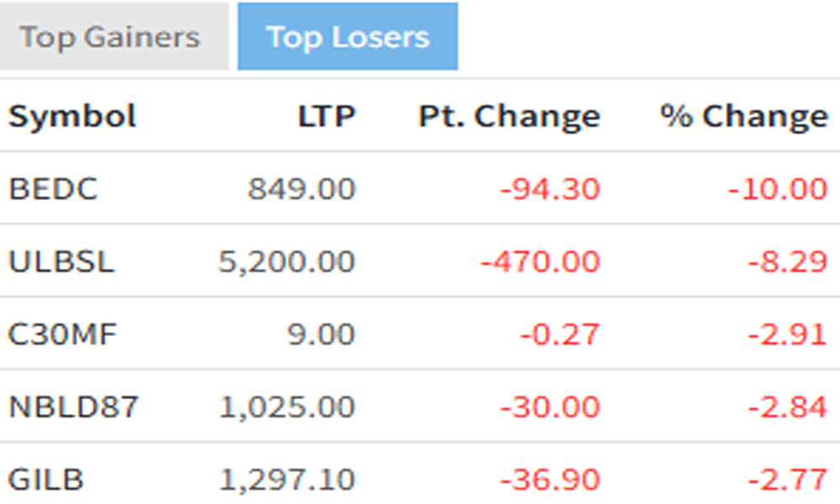This screenshot has width=840, height=504.
Task: Click the Pt. Change column header
Action: (x=509, y=117)
